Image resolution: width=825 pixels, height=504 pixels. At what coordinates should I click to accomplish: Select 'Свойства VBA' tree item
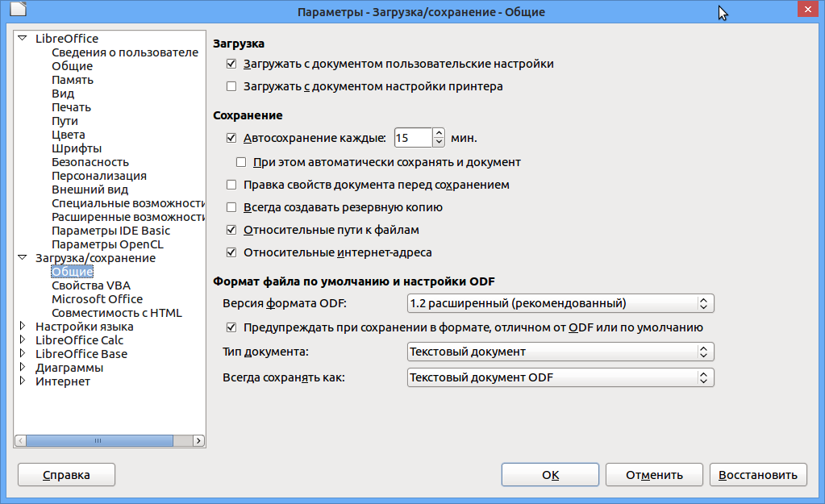(x=91, y=285)
